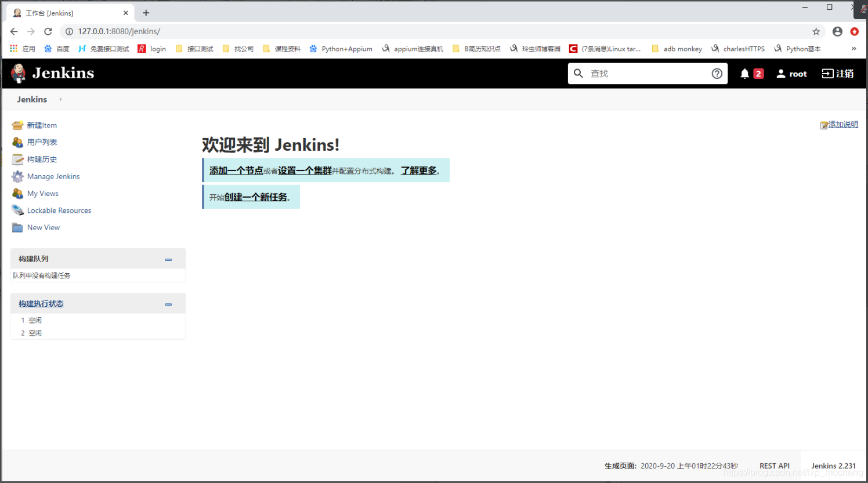This screenshot has height=483, width=868.
Task: Click the create a new job (创建一个新任务) link
Action: pyautogui.click(x=256, y=197)
